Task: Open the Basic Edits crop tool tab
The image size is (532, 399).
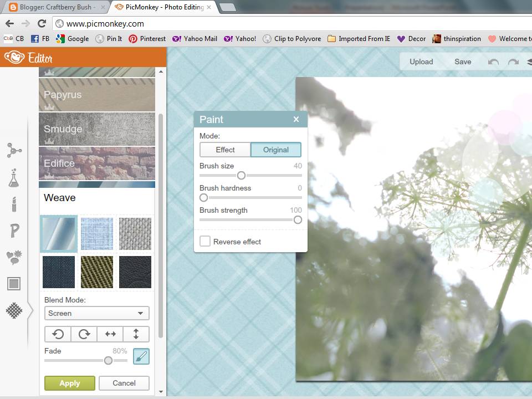Action: (14, 150)
